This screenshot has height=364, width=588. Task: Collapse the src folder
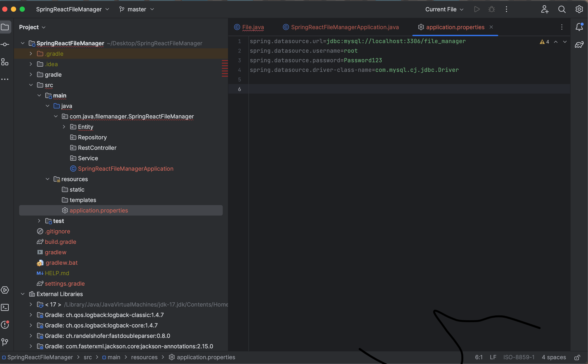[31, 85]
